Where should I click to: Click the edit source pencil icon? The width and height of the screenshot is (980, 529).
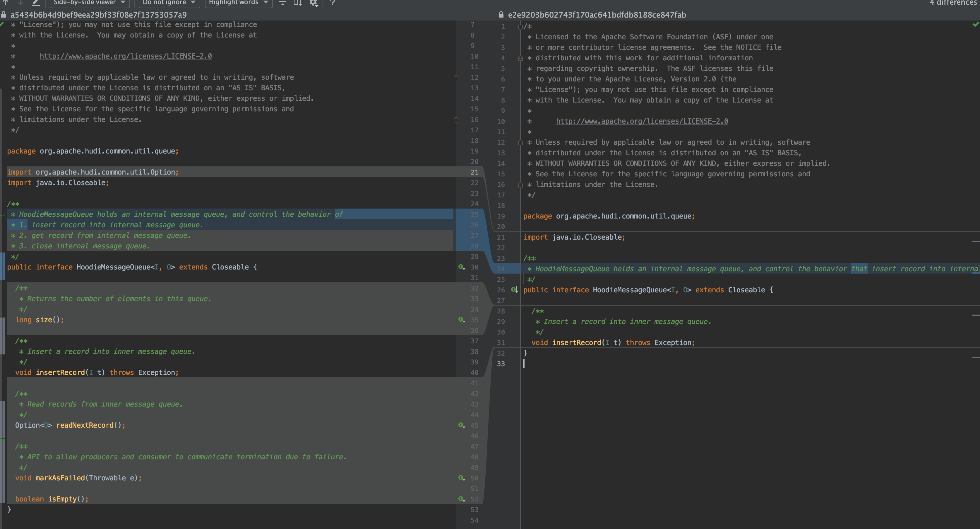coord(35,2)
